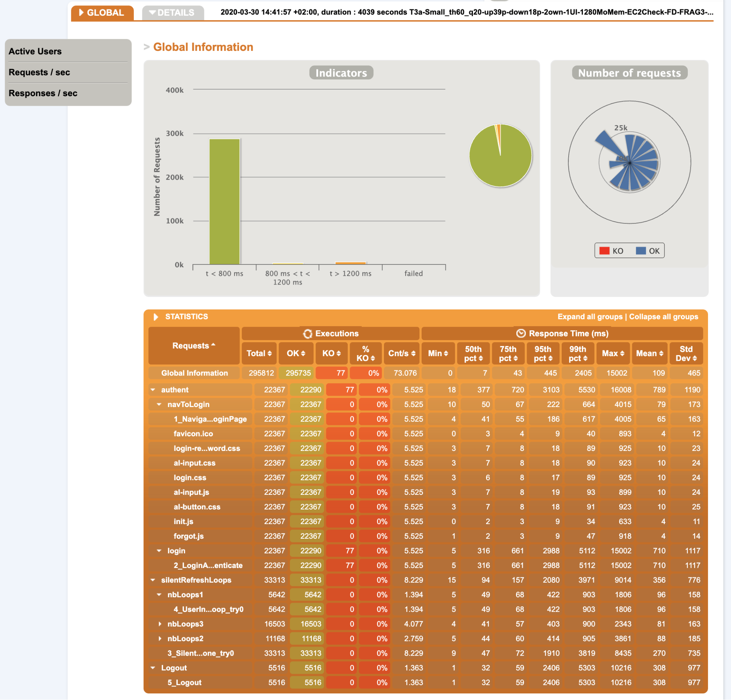Toggle KO series in requests legend
Screen dimensions: 731x700
pos(611,251)
